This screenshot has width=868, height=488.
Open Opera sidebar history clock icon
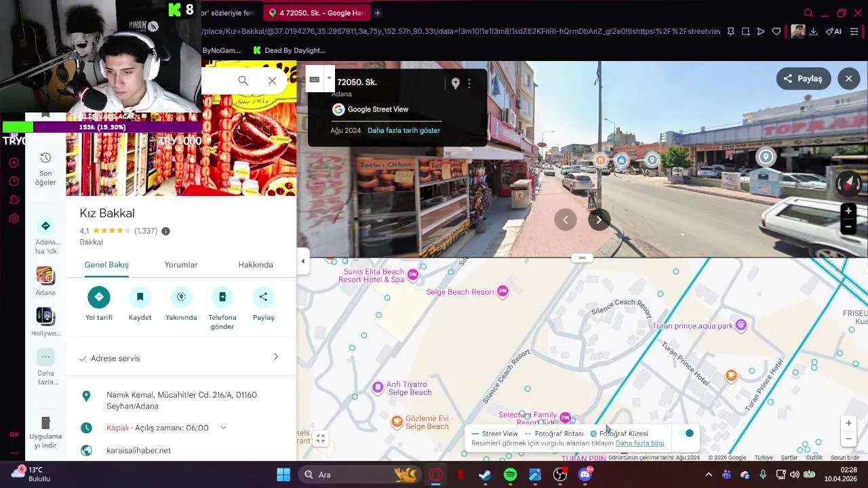point(14,181)
